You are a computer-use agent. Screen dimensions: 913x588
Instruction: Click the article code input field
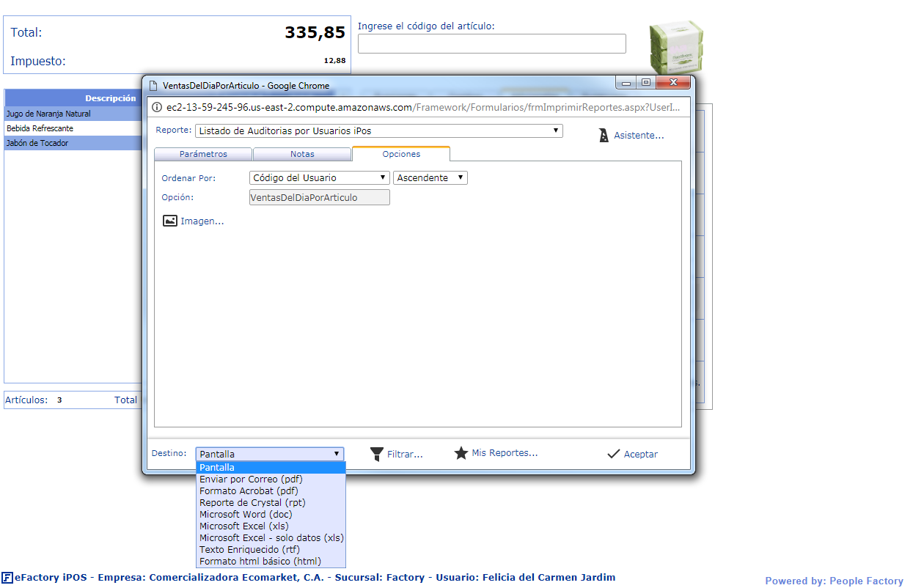(491, 44)
